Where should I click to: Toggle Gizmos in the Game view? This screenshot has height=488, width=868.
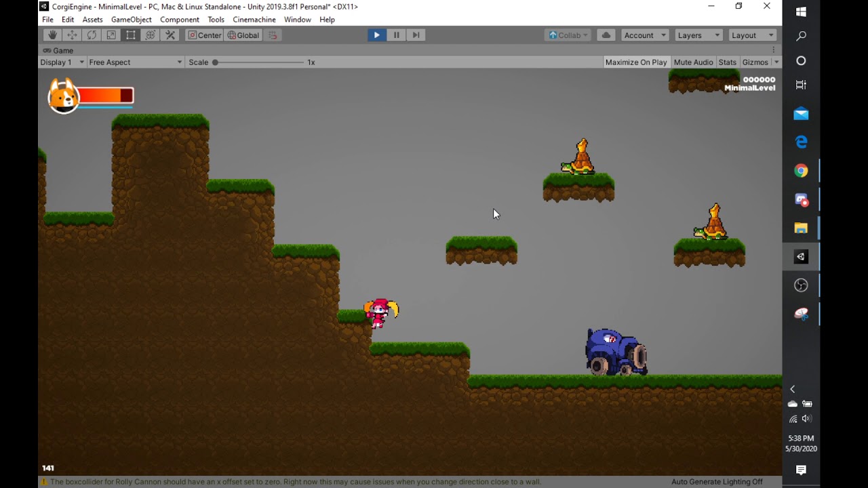click(x=755, y=62)
